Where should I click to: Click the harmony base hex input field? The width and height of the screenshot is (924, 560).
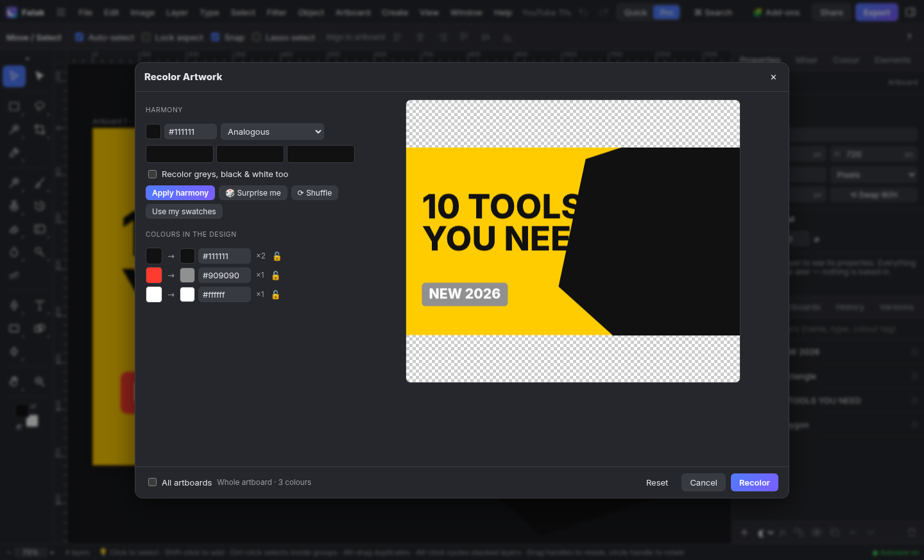pyautogui.click(x=191, y=132)
